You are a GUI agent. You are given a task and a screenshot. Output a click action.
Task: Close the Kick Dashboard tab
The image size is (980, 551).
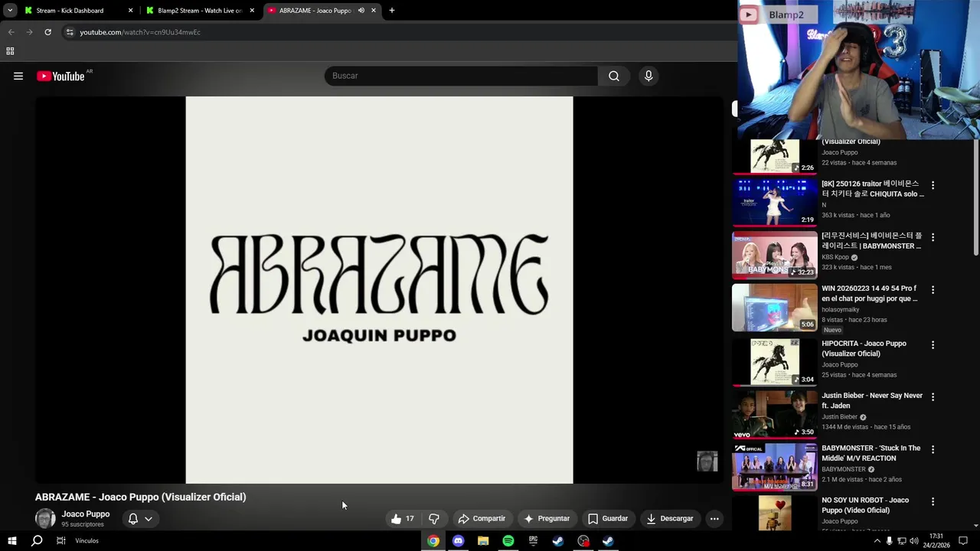[x=130, y=11]
